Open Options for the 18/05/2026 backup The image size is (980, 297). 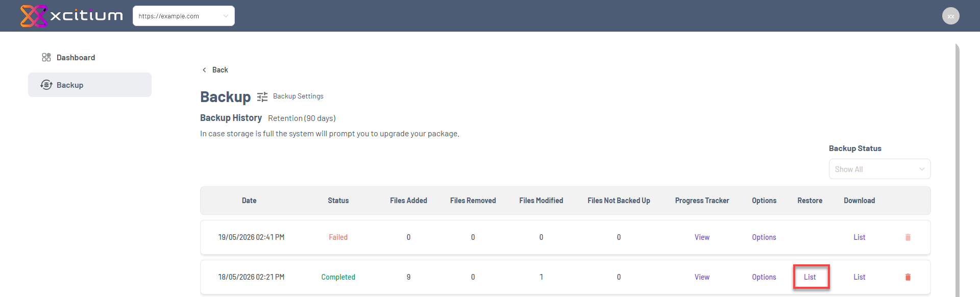point(764,277)
